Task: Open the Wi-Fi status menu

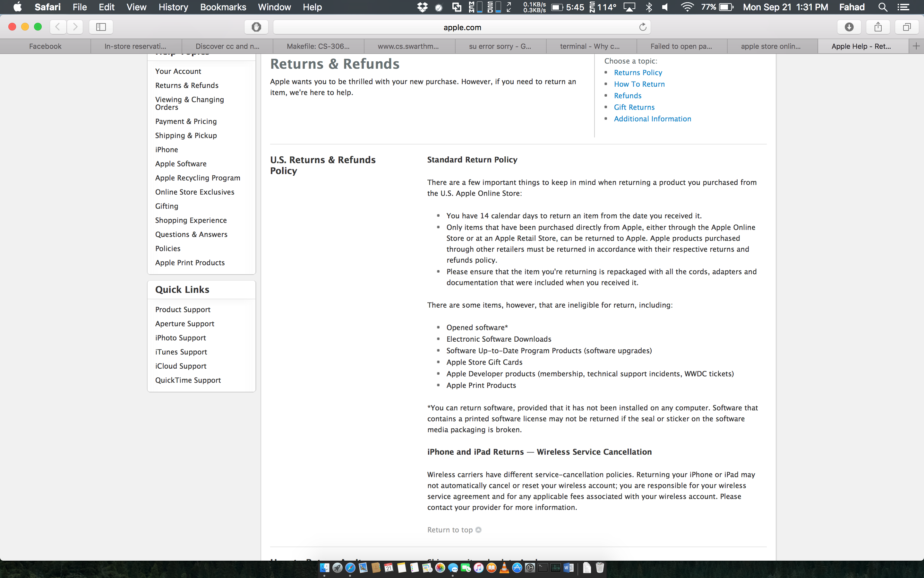Action: coord(687,7)
